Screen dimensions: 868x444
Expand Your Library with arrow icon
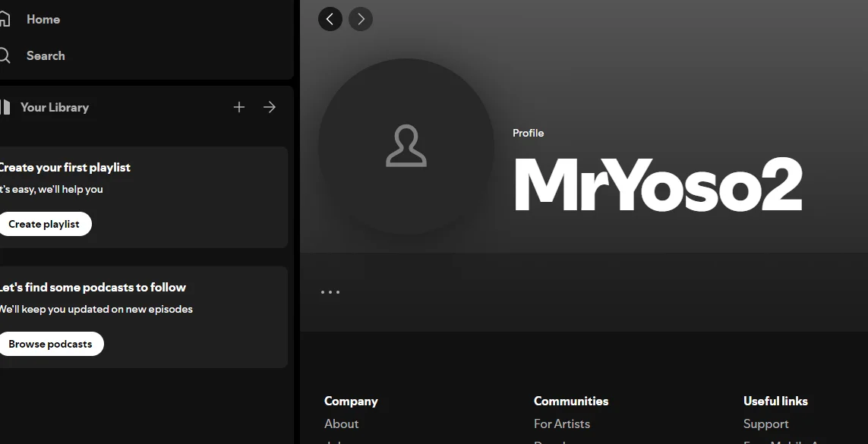click(270, 107)
